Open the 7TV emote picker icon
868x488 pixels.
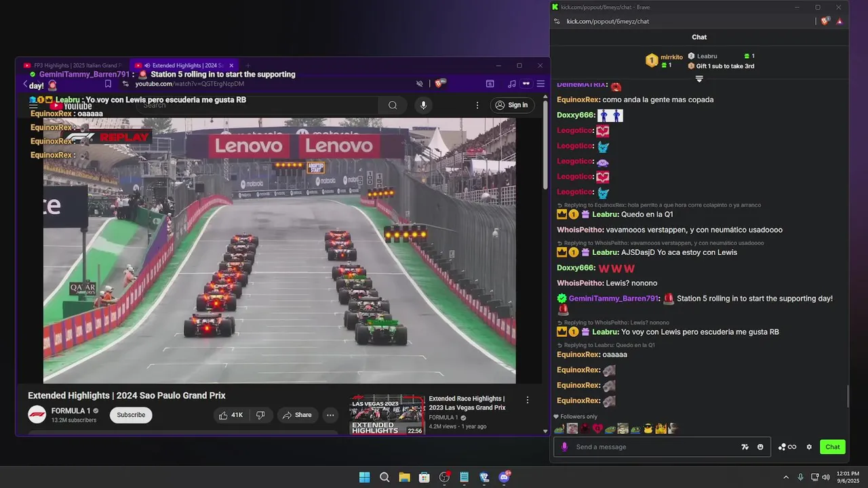[x=745, y=447]
